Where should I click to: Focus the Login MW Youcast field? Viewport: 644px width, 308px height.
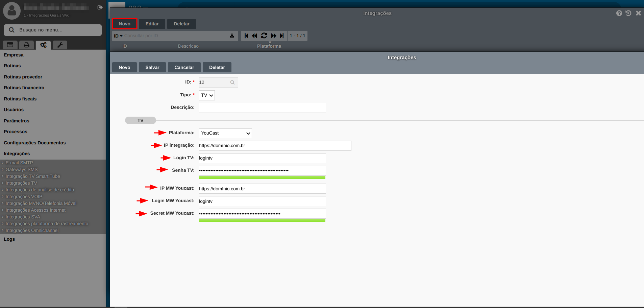click(x=262, y=201)
